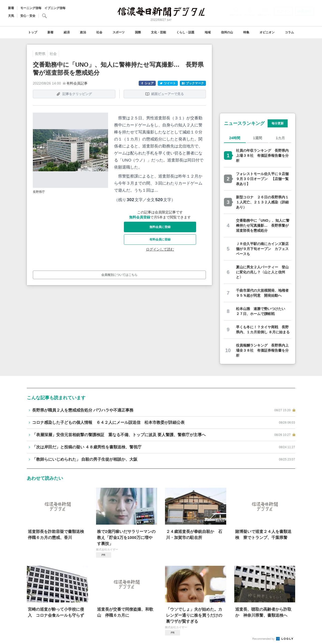322x644 pixels.
Task: Open 神奈川県警 building thumbnail
Action: (x=265, y=584)
